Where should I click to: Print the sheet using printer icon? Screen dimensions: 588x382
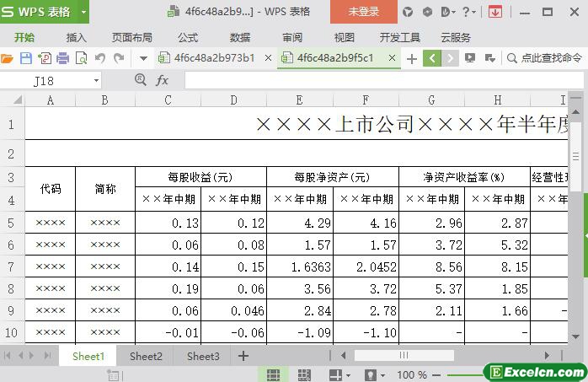[62, 58]
